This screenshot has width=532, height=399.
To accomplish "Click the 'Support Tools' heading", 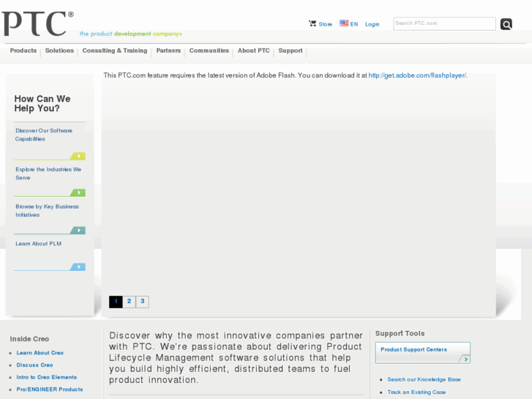I will (x=400, y=333).
